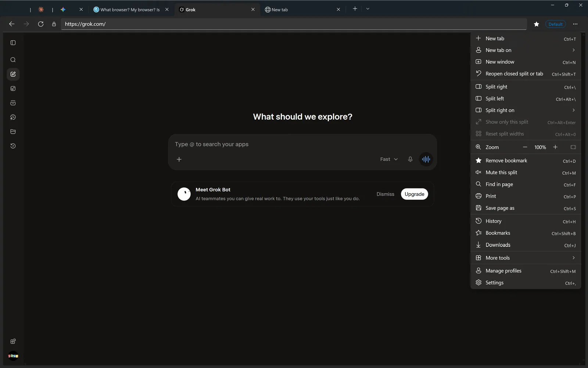
Task: Start a new chat with compose icon
Action: click(x=13, y=74)
